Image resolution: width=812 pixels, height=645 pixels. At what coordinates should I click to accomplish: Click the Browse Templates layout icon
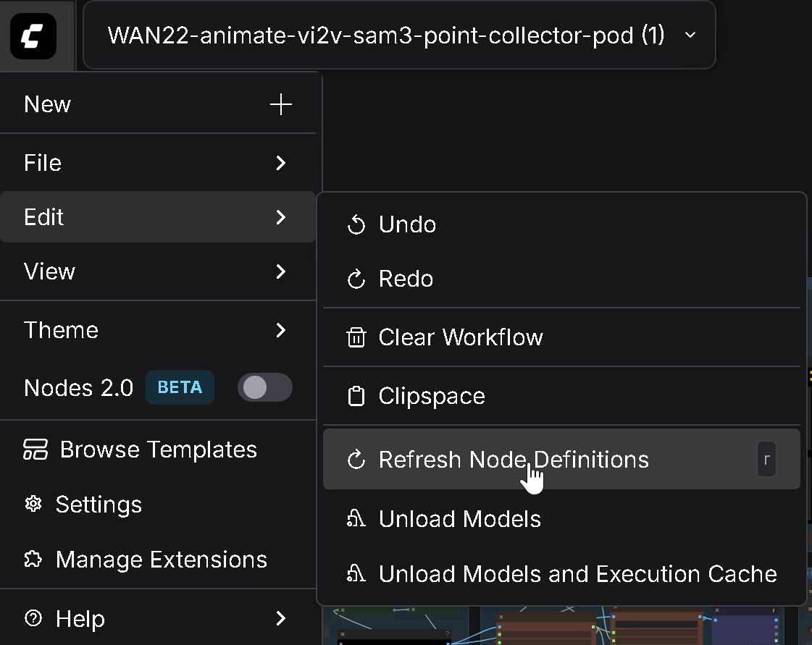pos(35,450)
